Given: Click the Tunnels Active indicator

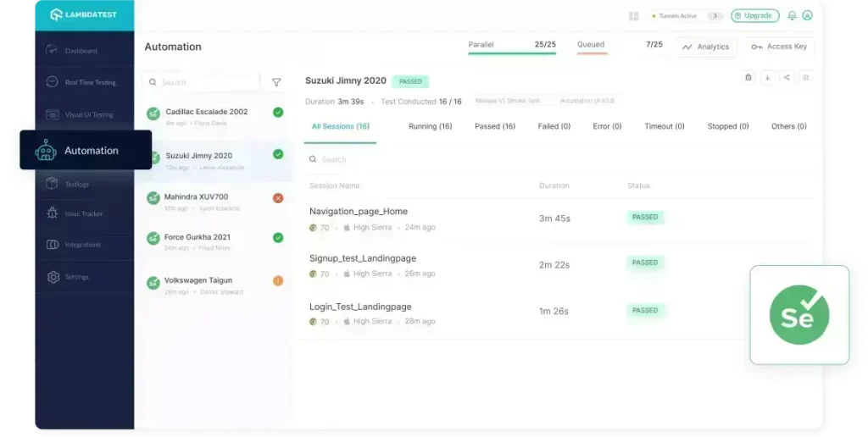Looking at the screenshot, I should click(x=687, y=16).
